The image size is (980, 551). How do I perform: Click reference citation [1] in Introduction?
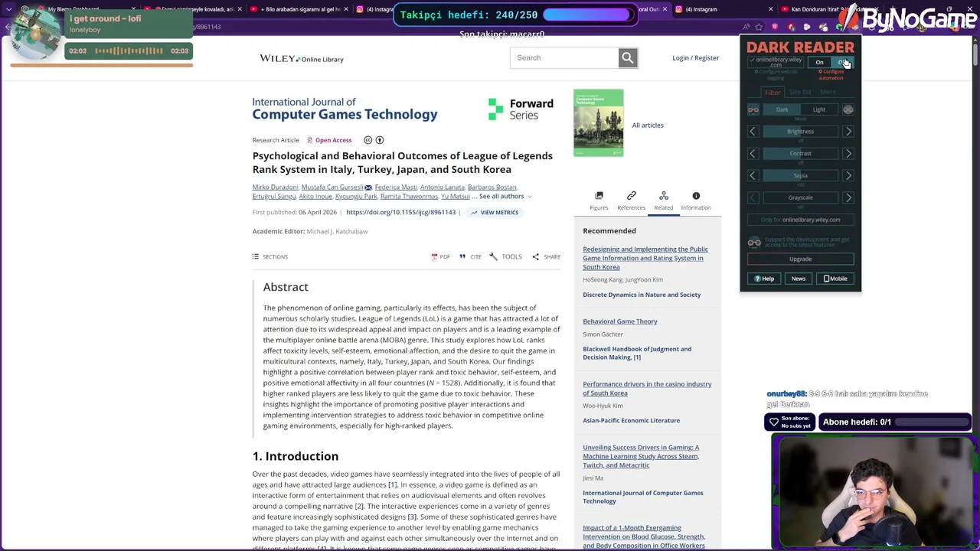click(x=392, y=485)
